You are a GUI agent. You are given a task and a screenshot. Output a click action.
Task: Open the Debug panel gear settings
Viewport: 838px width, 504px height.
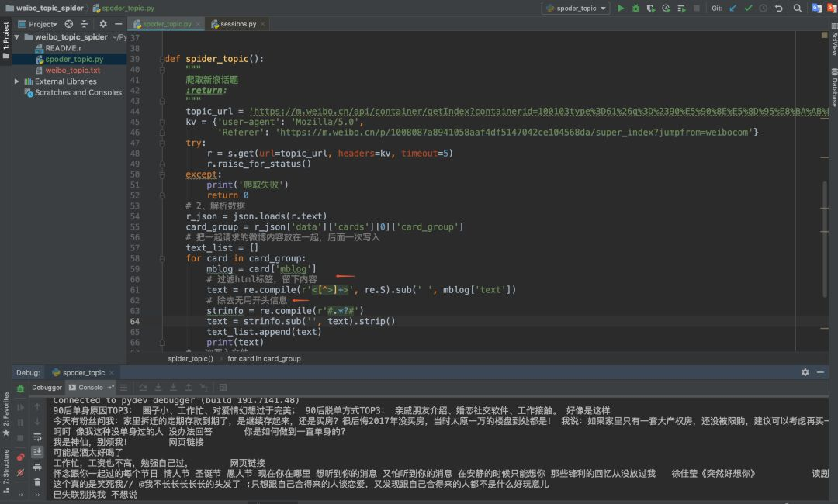(x=805, y=372)
